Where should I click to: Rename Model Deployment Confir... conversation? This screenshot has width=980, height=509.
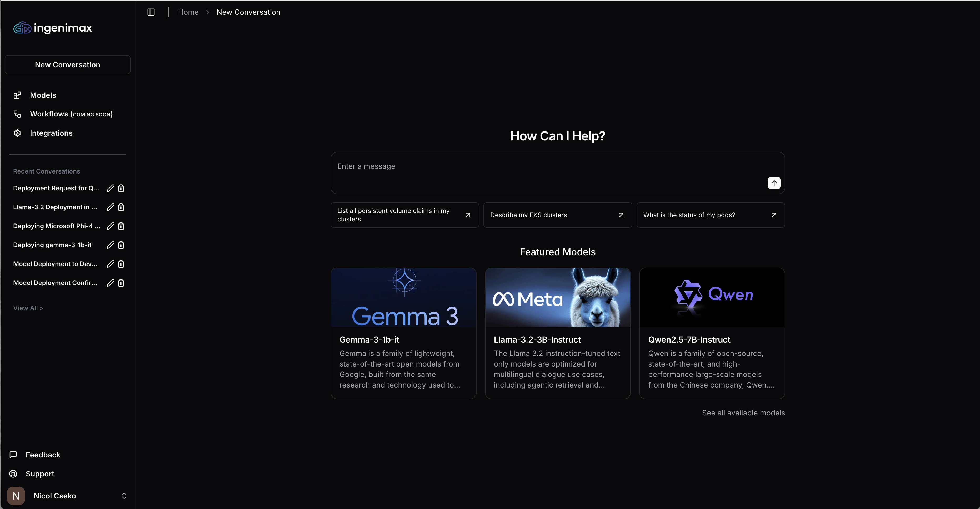coord(110,283)
